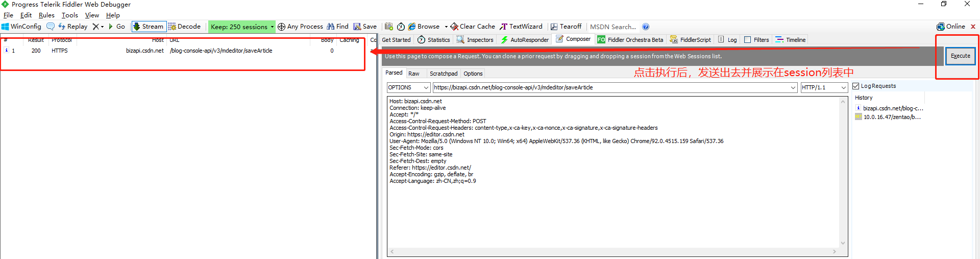Open Find sessions binoculars
This screenshot has width=980, height=259.
(337, 27)
